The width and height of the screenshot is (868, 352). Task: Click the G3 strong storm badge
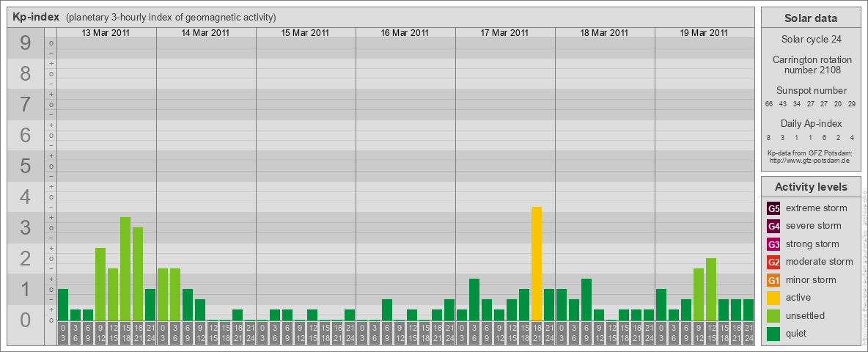tap(773, 244)
